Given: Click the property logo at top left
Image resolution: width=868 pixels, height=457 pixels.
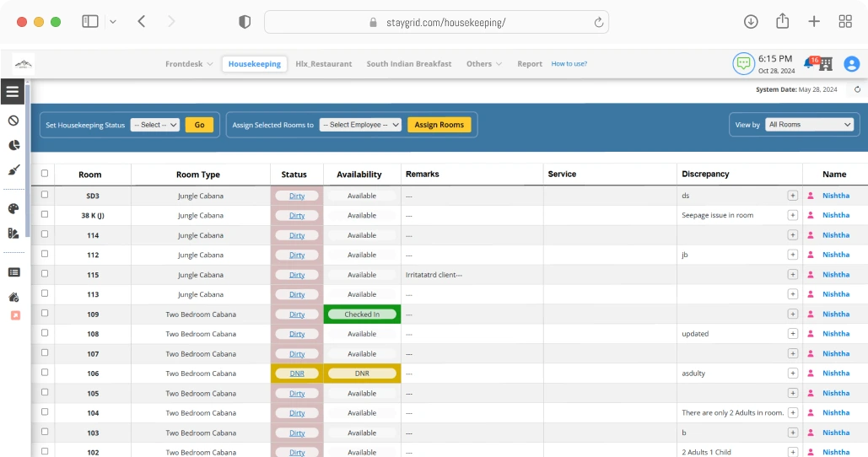Looking at the screenshot, I should tap(24, 64).
